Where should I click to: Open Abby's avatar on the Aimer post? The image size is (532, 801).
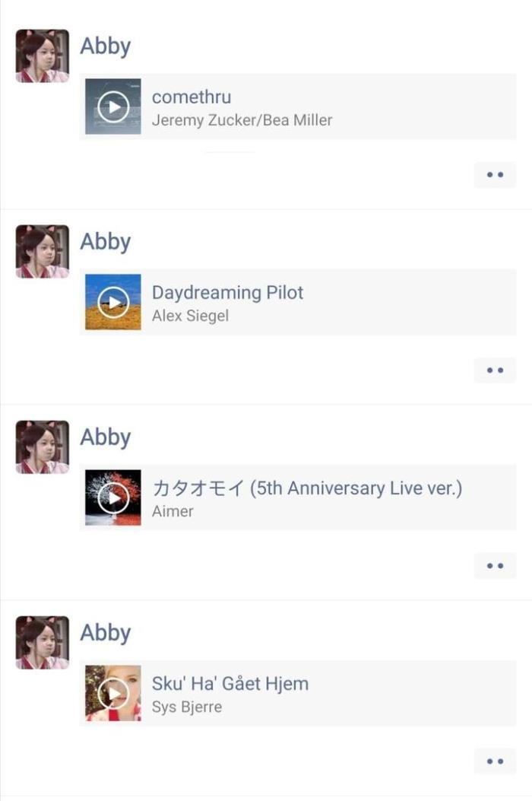(x=43, y=447)
